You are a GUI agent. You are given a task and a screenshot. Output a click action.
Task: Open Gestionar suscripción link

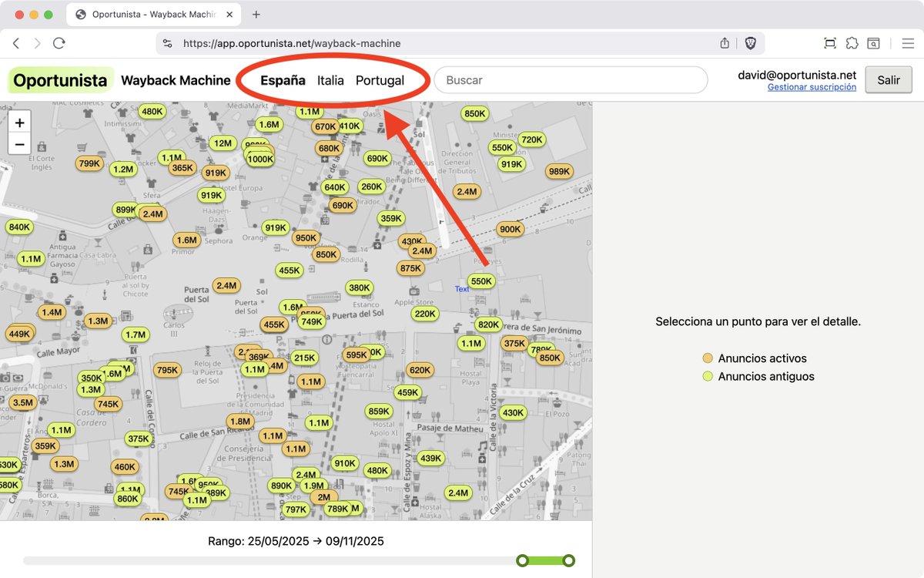click(812, 88)
